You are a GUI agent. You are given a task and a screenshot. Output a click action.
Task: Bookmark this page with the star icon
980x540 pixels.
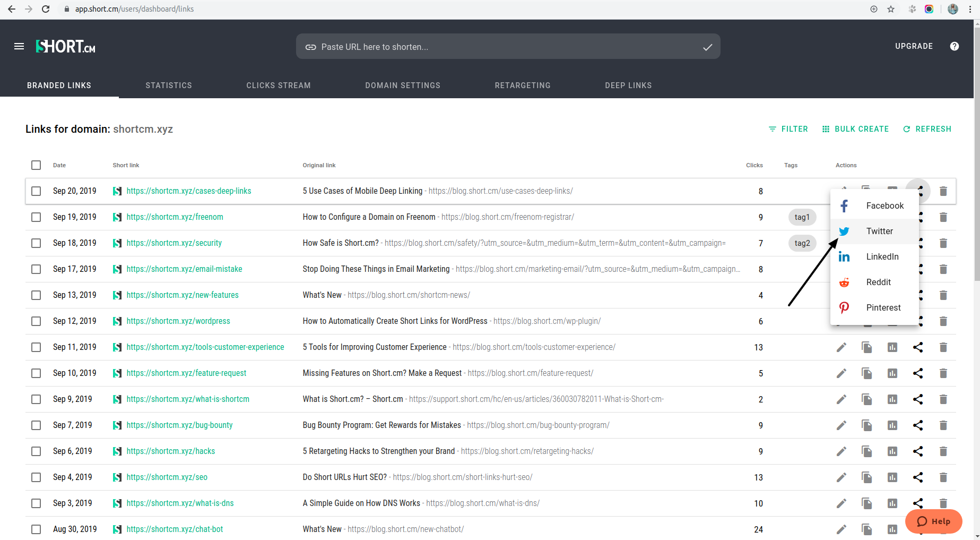click(x=891, y=9)
